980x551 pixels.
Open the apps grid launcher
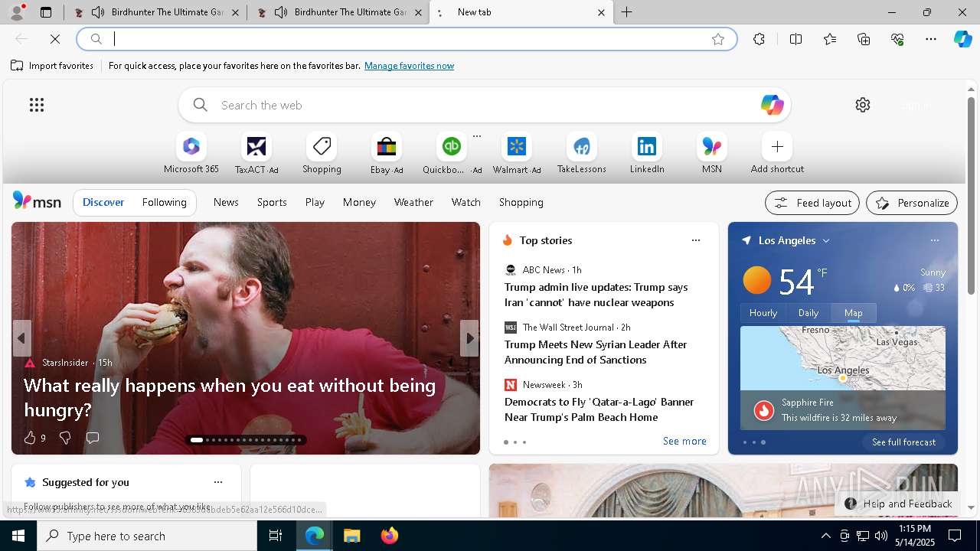click(x=37, y=105)
